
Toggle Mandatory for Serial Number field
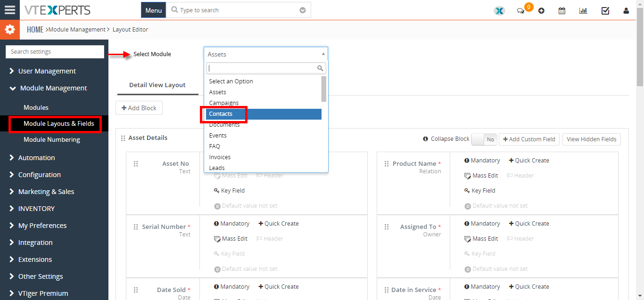pos(231,224)
